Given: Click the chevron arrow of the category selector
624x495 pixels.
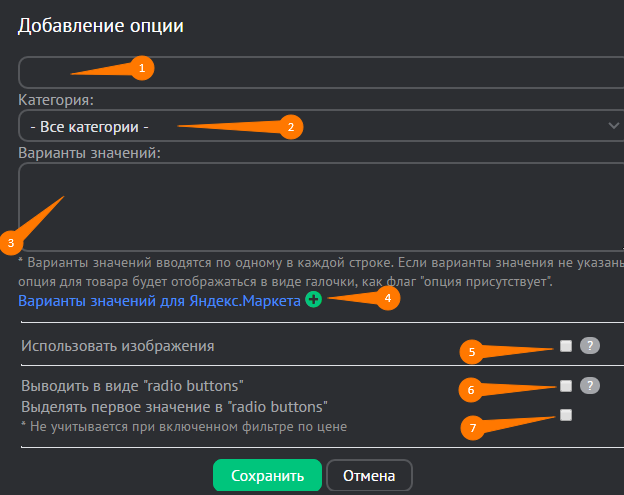Looking at the screenshot, I should coord(613,126).
